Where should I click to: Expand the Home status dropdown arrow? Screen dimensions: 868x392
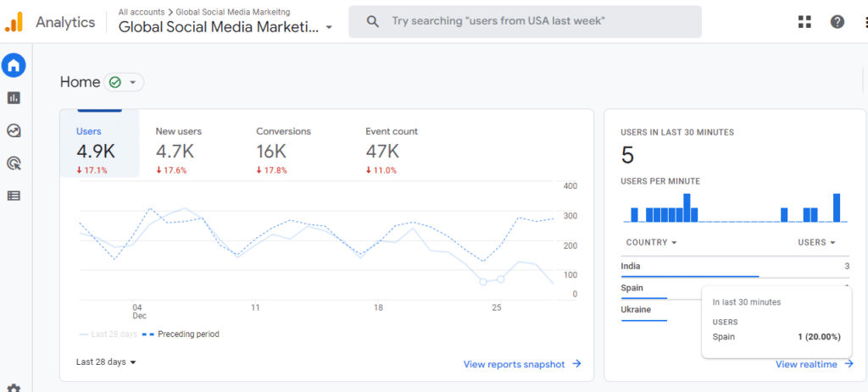click(132, 82)
